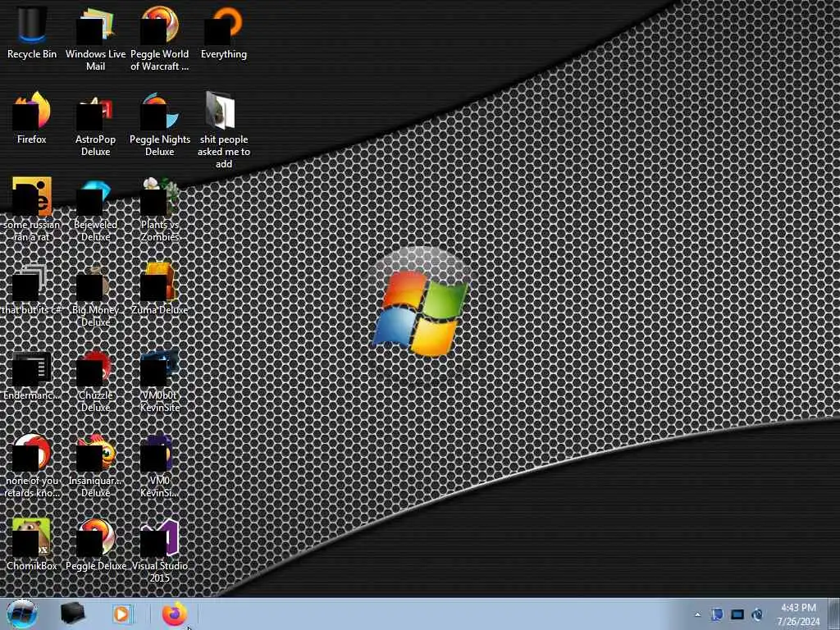This screenshot has height=630, width=840.
Task: Select the Peggle Nights Deluxe icon
Action: (160, 123)
